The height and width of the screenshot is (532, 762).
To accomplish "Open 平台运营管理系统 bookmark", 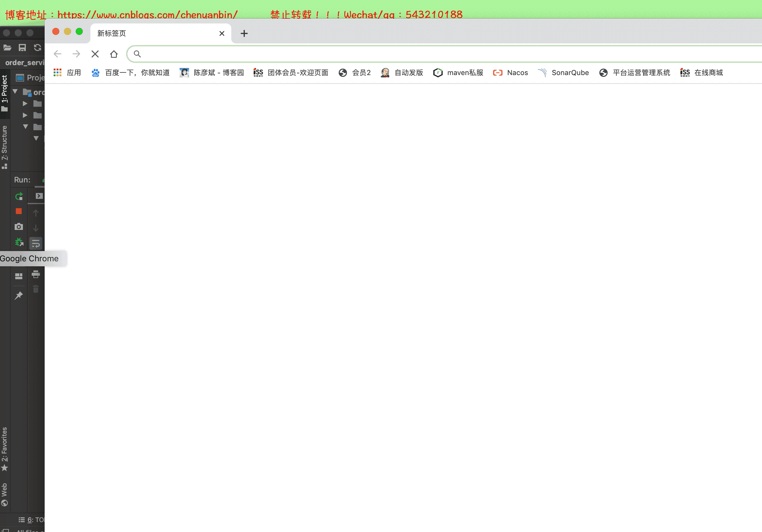I will pos(635,73).
